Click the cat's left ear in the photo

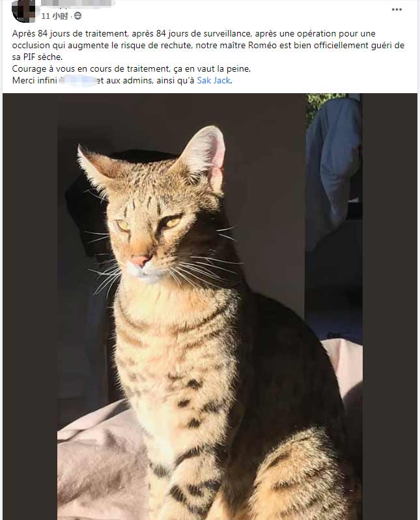coord(94,166)
